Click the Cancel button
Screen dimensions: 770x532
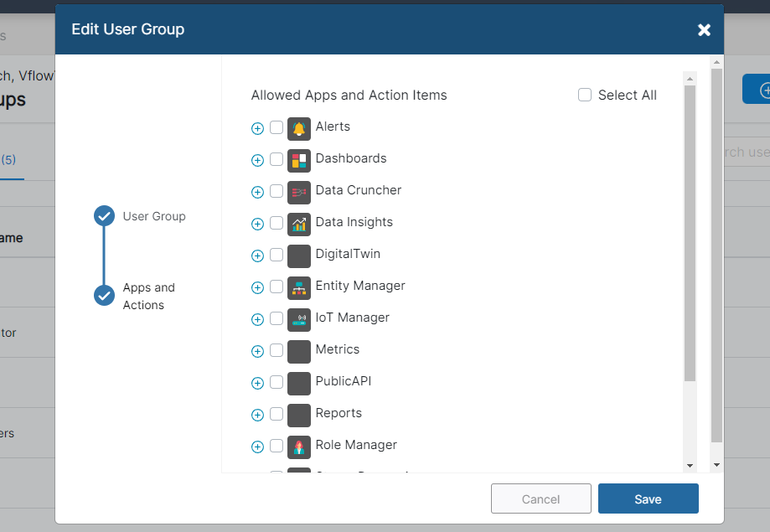[540, 498]
